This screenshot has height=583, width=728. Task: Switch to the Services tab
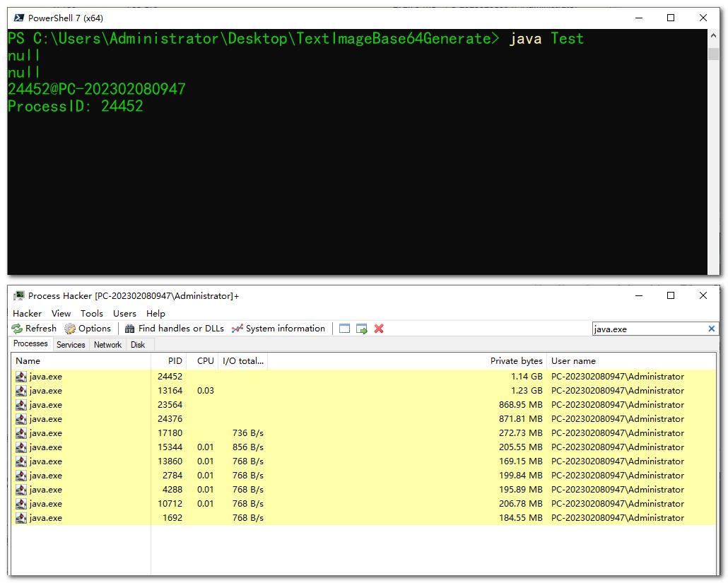[x=71, y=345]
